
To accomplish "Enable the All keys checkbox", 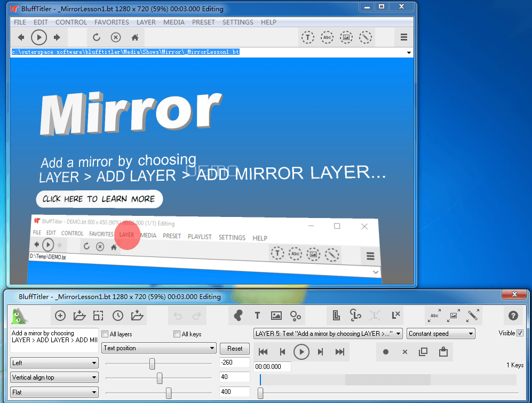I will pyautogui.click(x=177, y=334).
